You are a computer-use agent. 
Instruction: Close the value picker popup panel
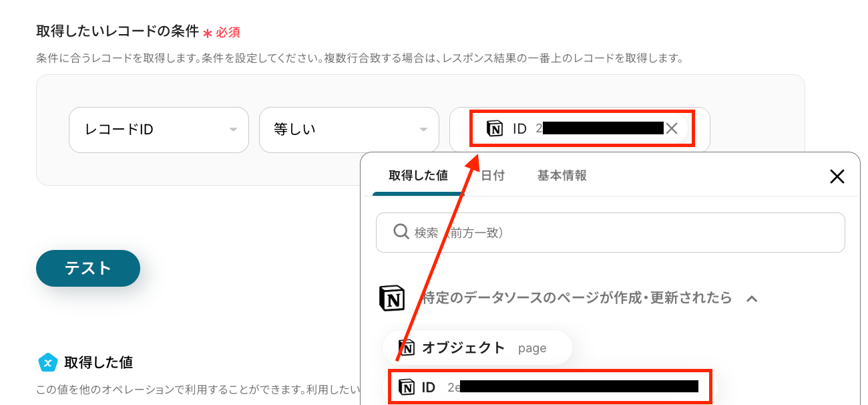point(837,176)
